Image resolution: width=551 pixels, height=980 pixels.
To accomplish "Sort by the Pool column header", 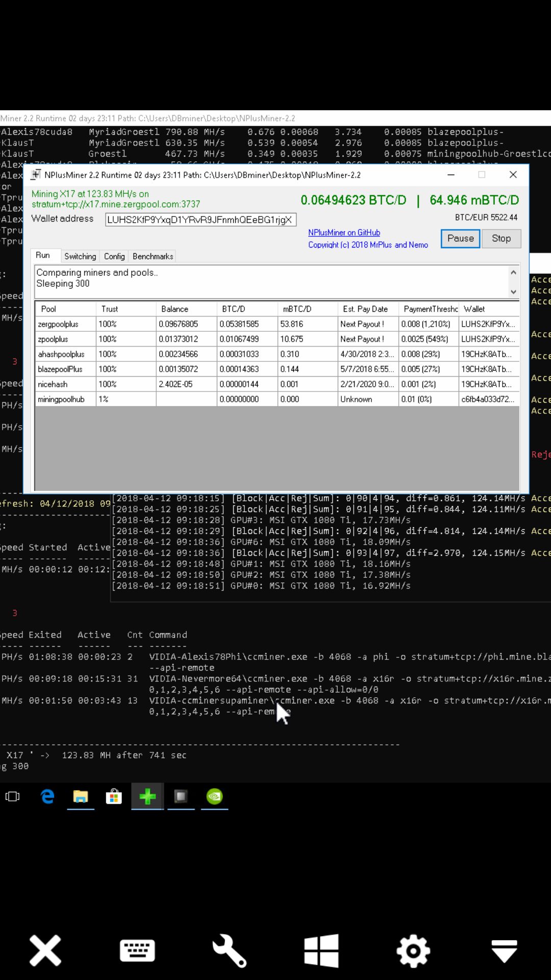I will (66, 309).
